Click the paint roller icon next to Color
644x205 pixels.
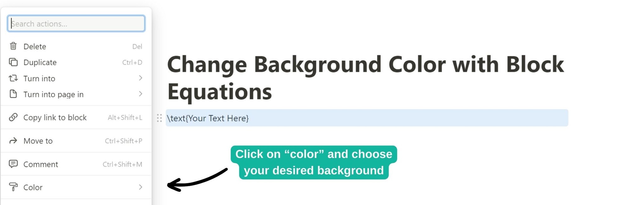pos(13,187)
